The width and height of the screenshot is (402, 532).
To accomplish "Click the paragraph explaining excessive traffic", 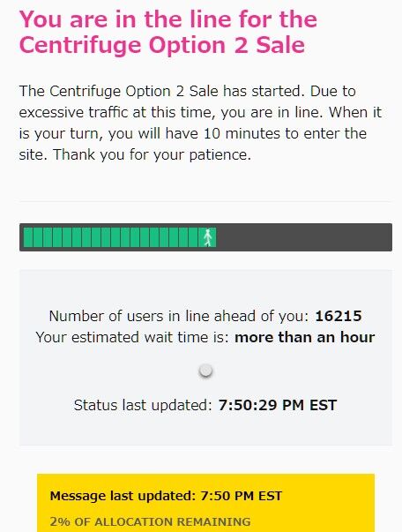I will click(201, 123).
